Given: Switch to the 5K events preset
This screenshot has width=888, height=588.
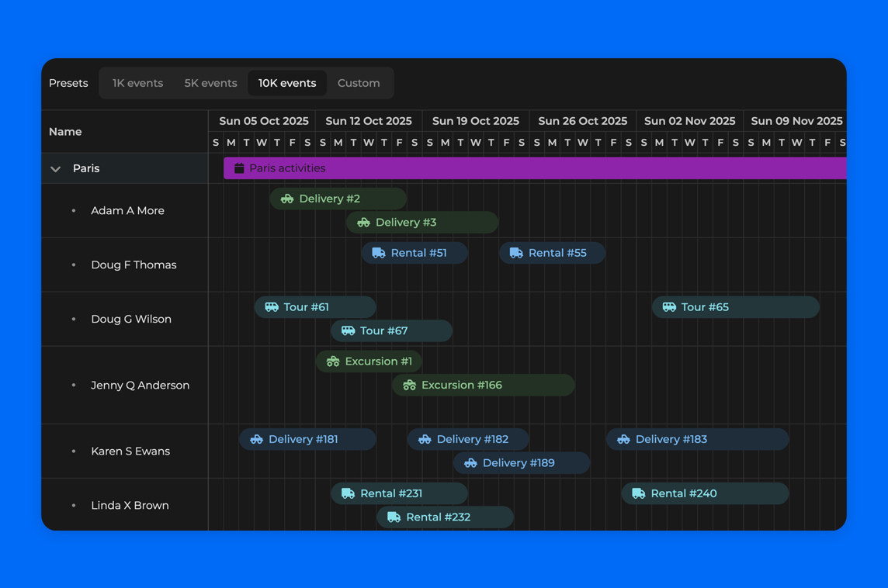Looking at the screenshot, I should 210,83.
